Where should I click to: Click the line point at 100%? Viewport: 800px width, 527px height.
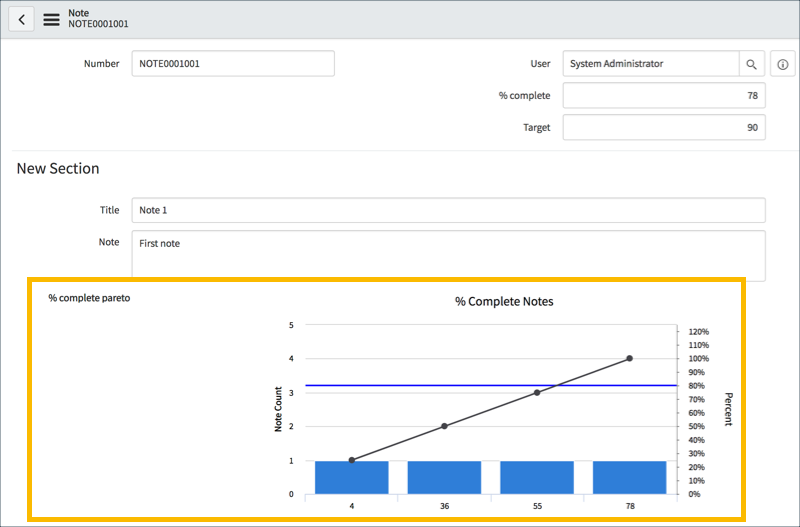coord(629,358)
